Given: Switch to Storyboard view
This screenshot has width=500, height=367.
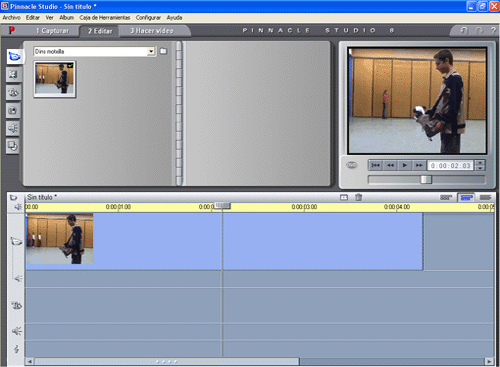Looking at the screenshot, I should [x=446, y=197].
